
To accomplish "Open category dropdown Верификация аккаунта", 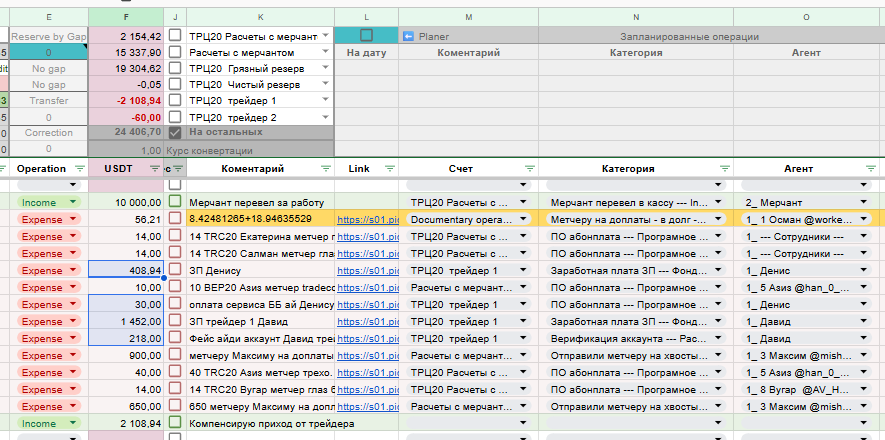I will pyautogui.click(x=718, y=338).
